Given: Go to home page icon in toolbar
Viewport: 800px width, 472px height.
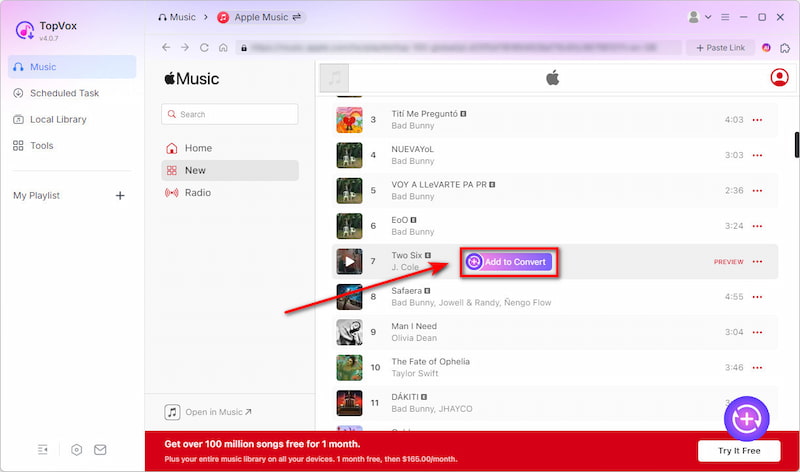Looking at the screenshot, I should tap(223, 47).
